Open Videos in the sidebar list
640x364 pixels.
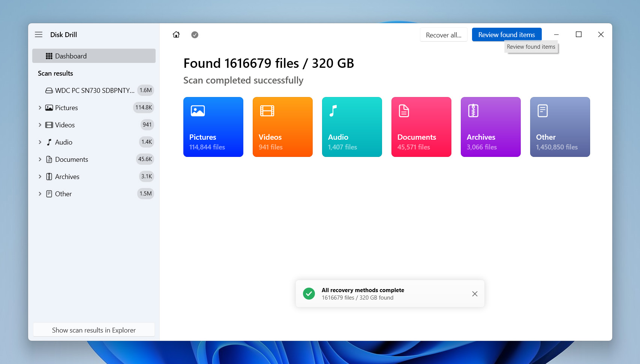point(94,125)
